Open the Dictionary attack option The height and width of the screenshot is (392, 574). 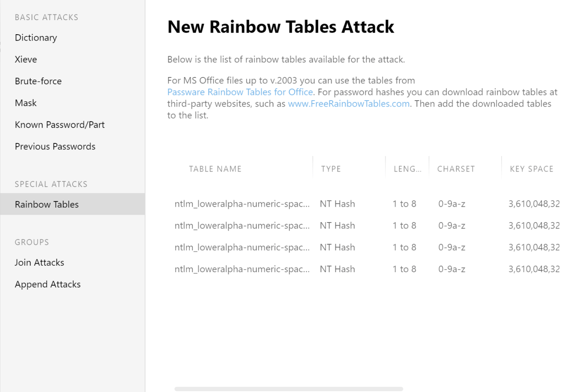[36, 38]
